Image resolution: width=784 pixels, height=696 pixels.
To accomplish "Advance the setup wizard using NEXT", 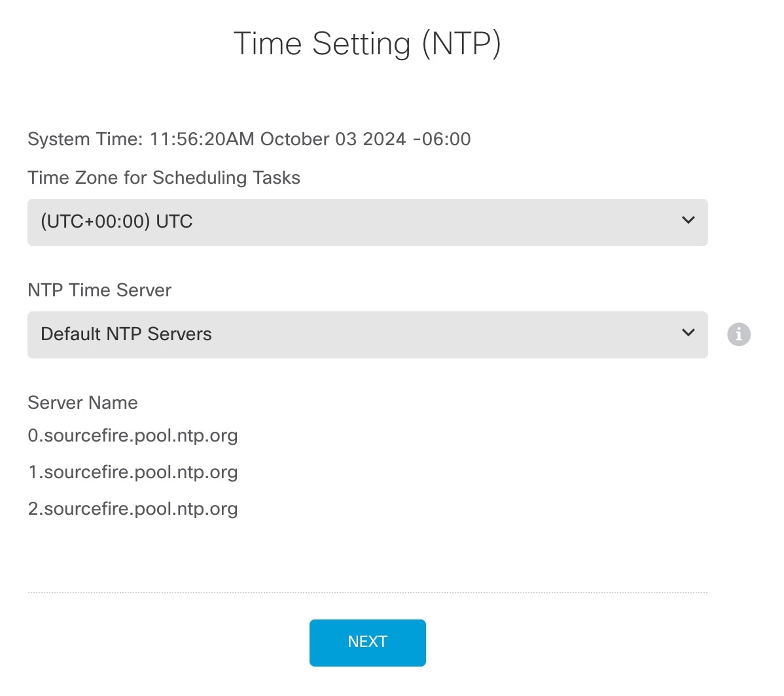I will (367, 642).
